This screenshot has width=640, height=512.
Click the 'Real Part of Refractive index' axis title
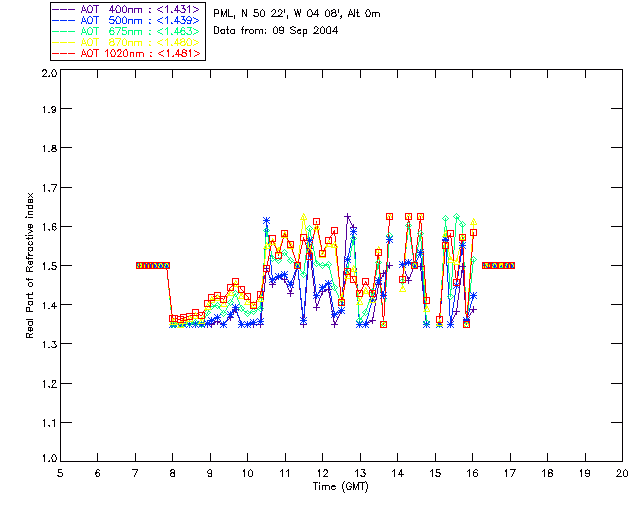tap(29, 265)
